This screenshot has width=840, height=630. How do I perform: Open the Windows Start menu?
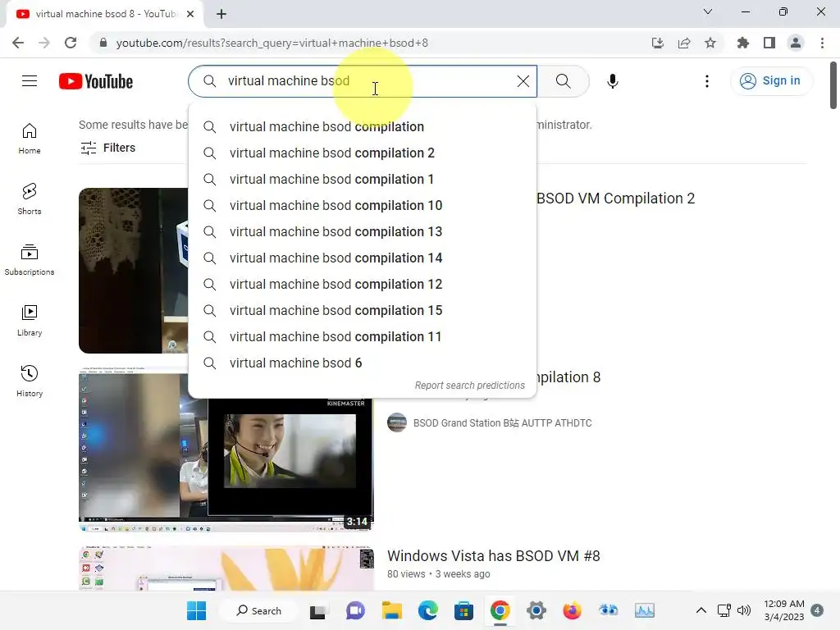coord(196,610)
